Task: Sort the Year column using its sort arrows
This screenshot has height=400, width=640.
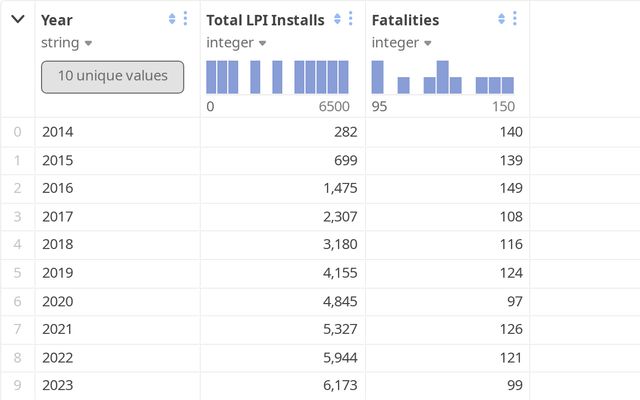Action: pyautogui.click(x=172, y=19)
